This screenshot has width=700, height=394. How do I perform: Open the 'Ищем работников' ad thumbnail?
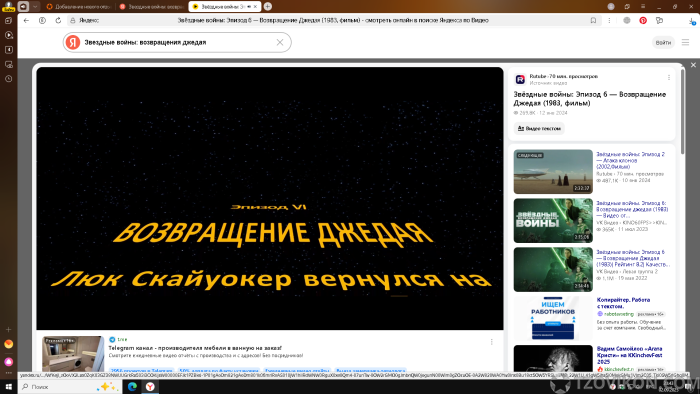553,318
